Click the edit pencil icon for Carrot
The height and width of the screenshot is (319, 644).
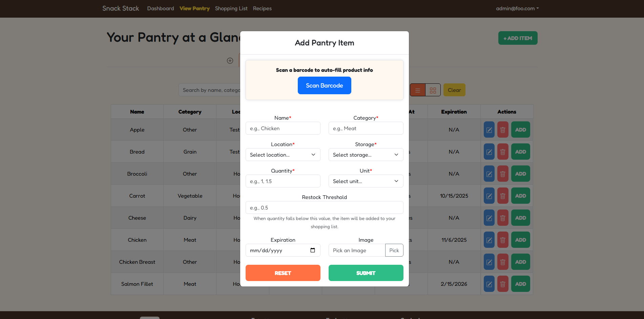489,196
